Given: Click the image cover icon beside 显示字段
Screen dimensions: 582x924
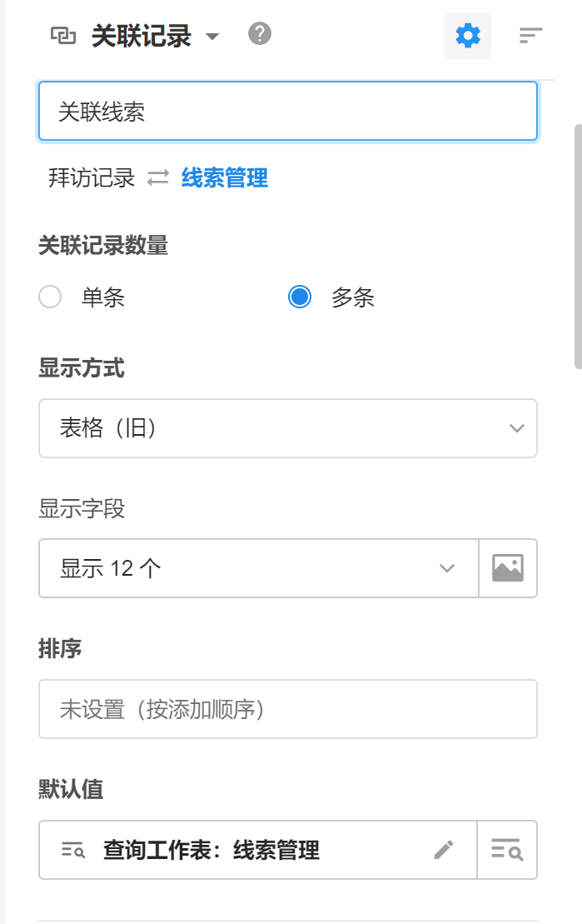Looking at the screenshot, I should (508, 568).
